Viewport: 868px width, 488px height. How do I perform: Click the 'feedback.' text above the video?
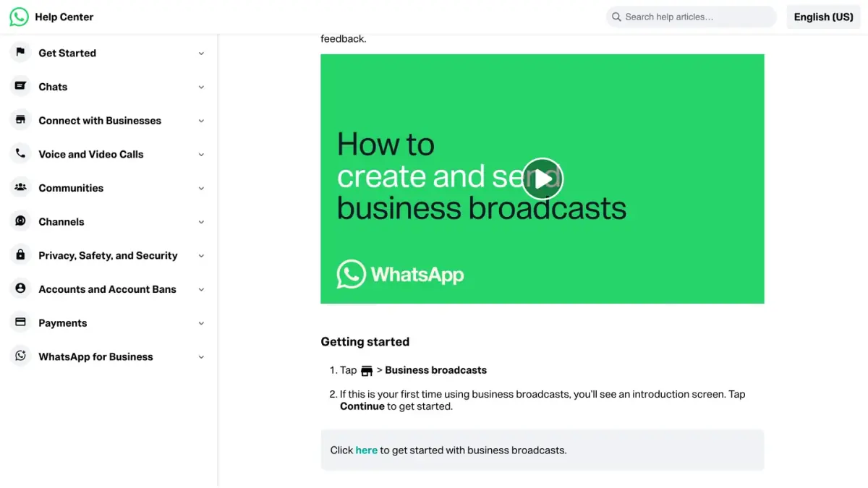coord(344,39)
